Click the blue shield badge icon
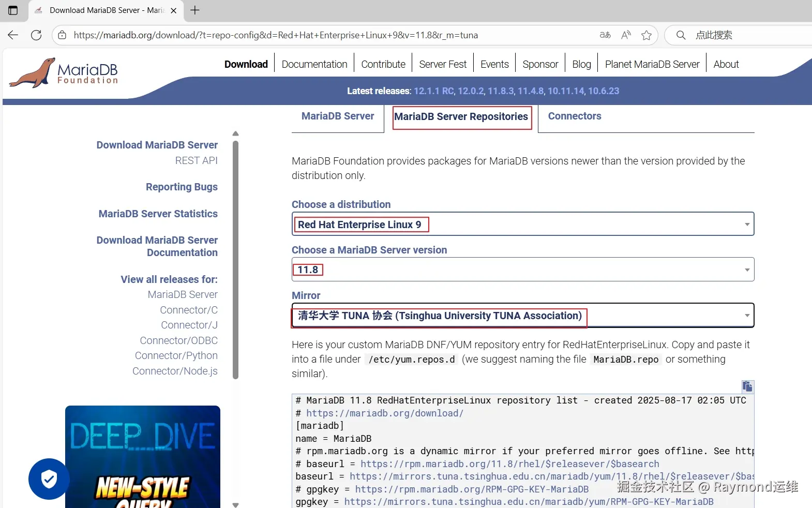 pos(49,479)
